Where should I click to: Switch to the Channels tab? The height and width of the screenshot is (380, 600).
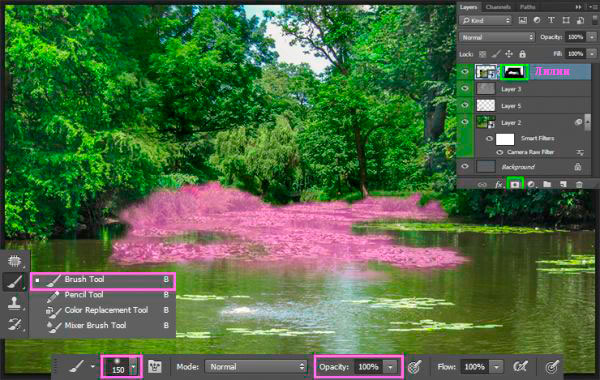click(498, 7)
